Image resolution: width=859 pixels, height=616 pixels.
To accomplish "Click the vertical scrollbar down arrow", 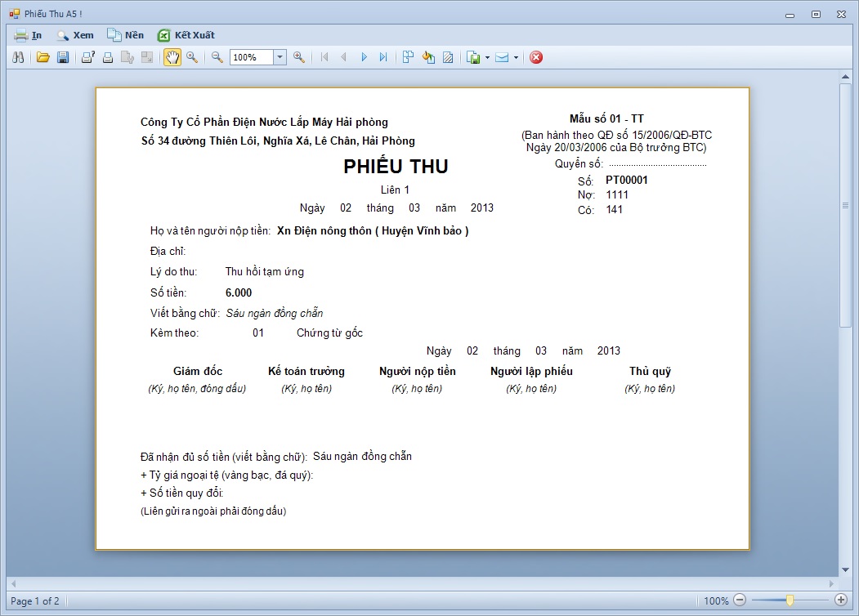I will click(x=846, y=569).
